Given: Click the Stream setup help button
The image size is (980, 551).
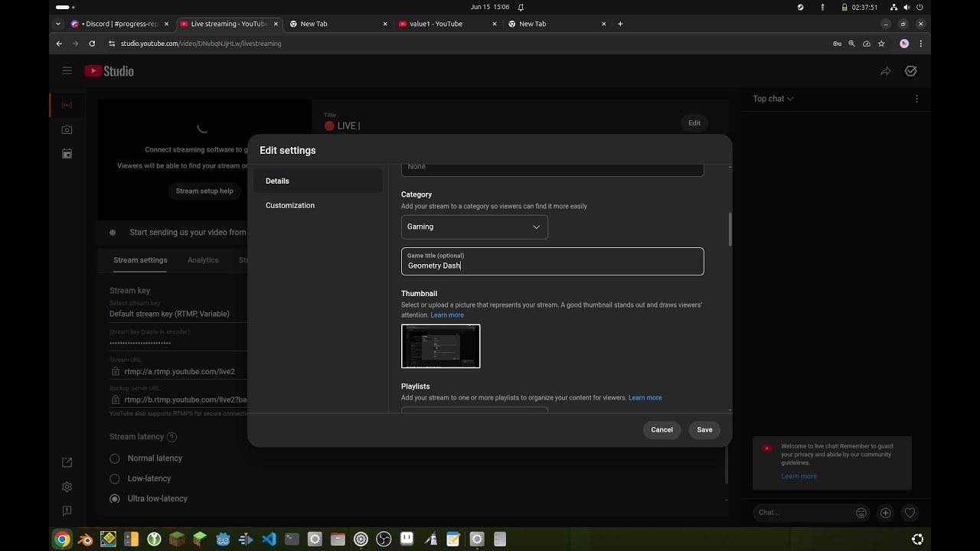Looking at the screenshot, I should 204,191.
